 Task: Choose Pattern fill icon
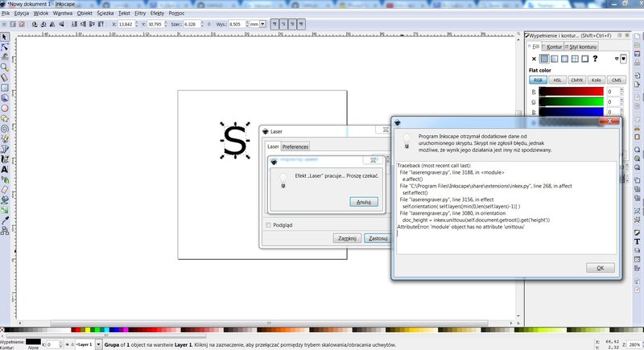[x=575, y=59]
